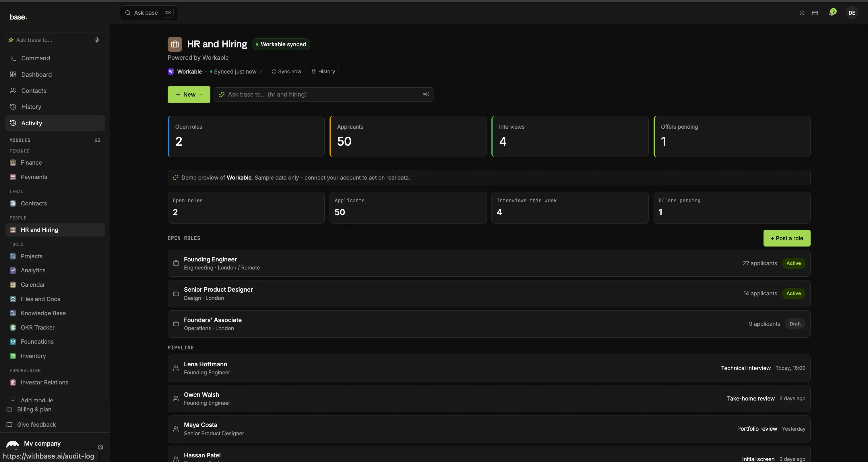868x462 pixels.
Task: Open Contacts in the sidebar
Action: (x=55, y=91)
